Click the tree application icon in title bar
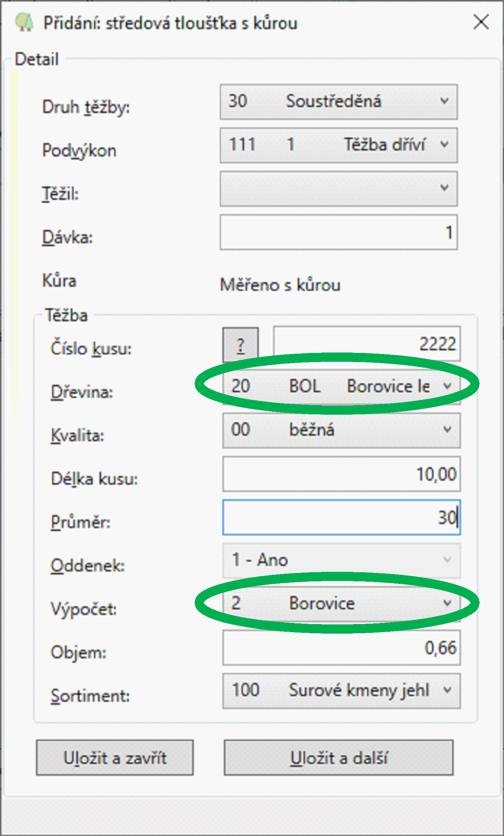The image size is (504, 836). [x=24, y=23]
